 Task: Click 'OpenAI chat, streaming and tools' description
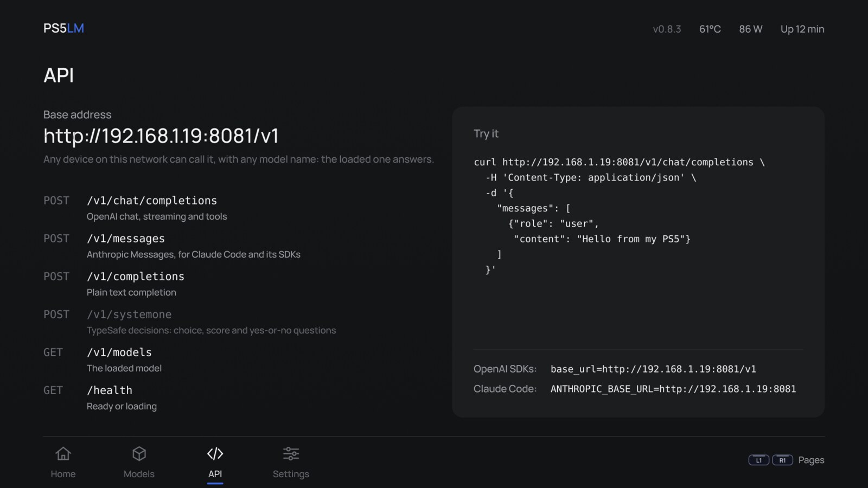157,216
